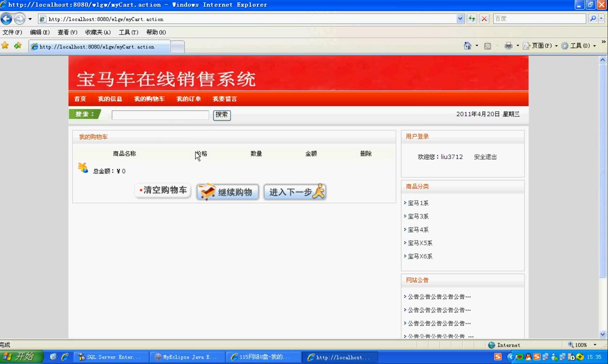608x364 pixels.
Task: Expand the Print dropdown arrow
Action: [x=518, y=46]
